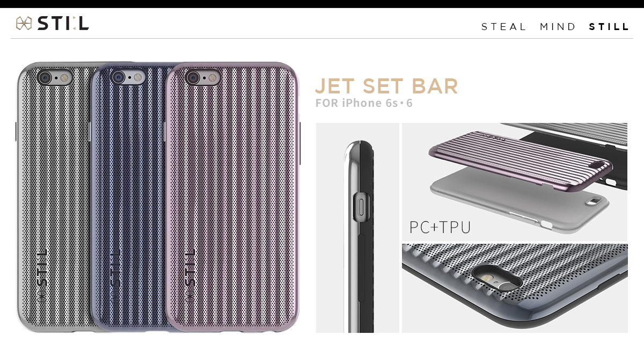Viewport: 644px width, 349px height.
Task: Choose the silver phone case
Action: coord(54,196)
